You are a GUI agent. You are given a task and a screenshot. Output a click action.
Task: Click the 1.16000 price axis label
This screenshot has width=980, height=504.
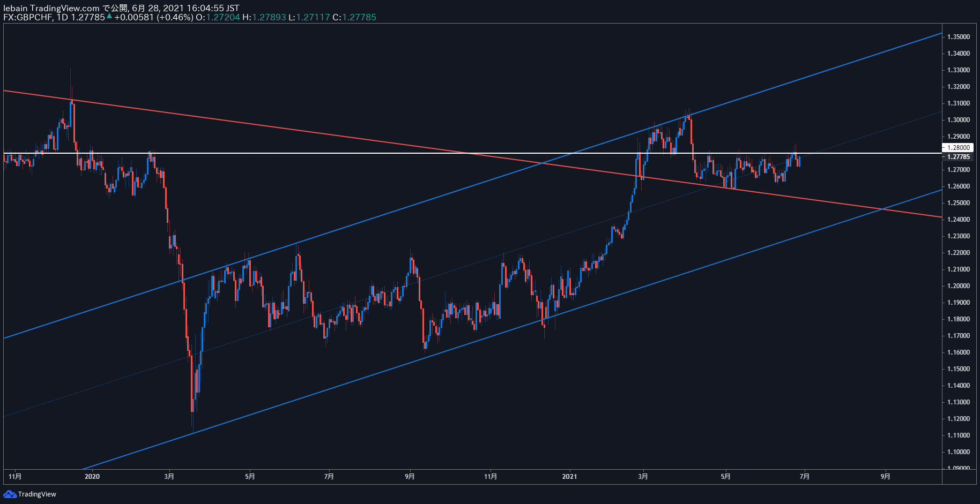[959, 352]
